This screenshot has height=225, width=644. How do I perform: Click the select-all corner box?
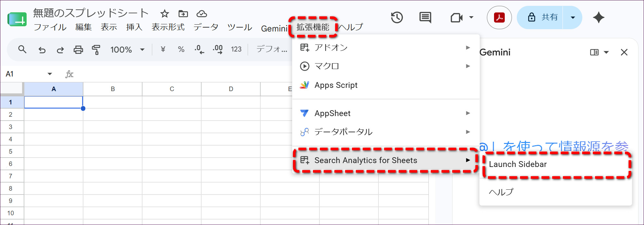click(x=12, y=89)
